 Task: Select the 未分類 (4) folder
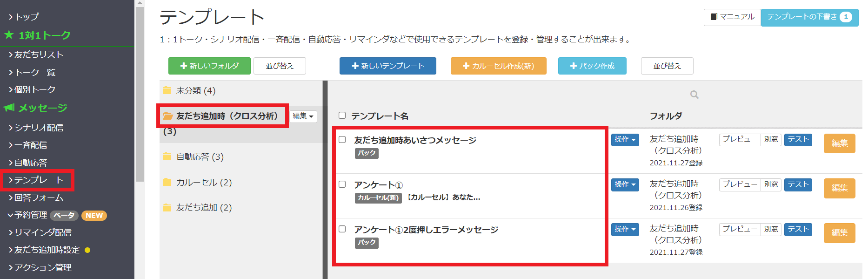[x=195, y=90]
